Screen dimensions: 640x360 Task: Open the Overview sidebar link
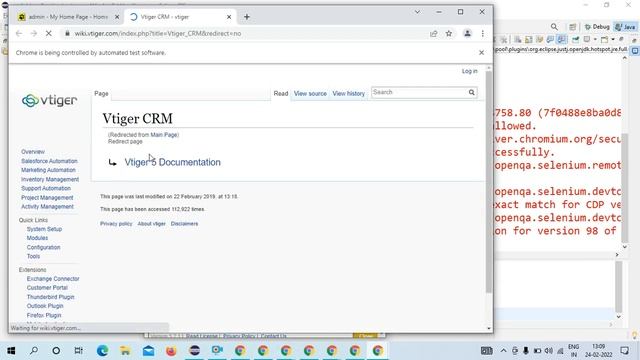[x=33, y=151]
